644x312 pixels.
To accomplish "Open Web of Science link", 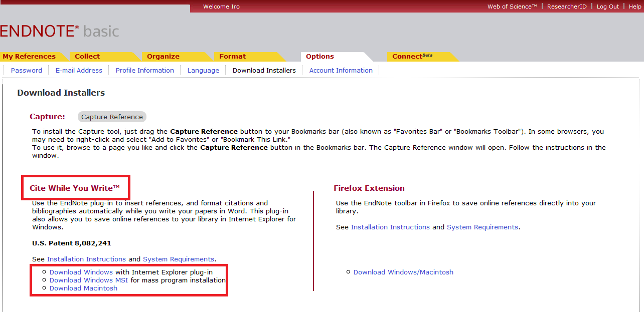I will pos(512,7).
